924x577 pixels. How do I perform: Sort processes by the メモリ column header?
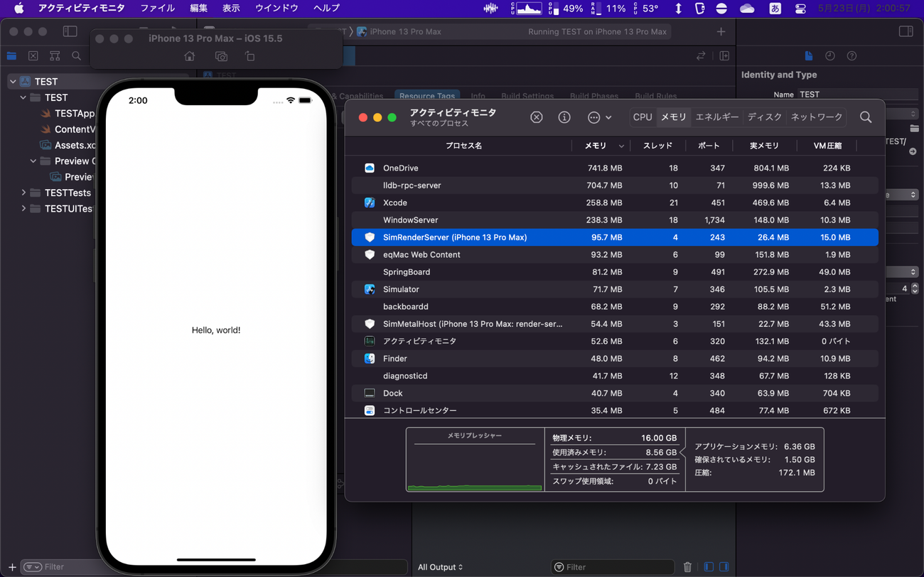pyautogui.click(x=596, y=146)
